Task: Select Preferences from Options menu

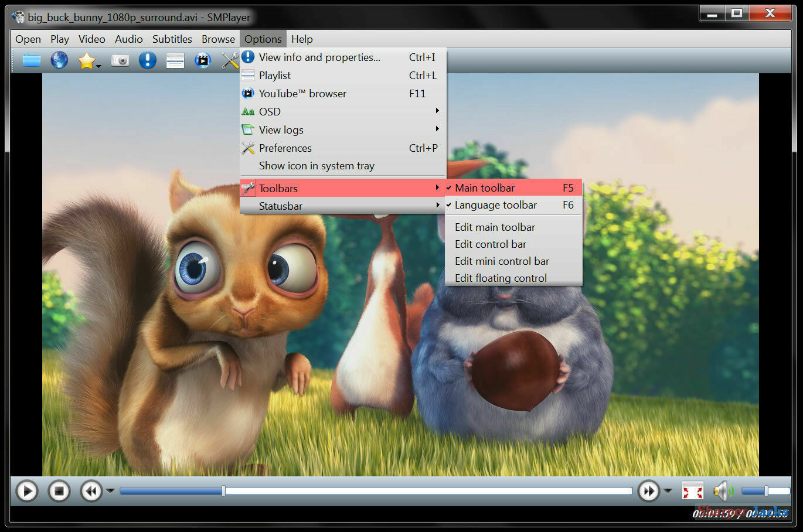Action: pos(343,148)
